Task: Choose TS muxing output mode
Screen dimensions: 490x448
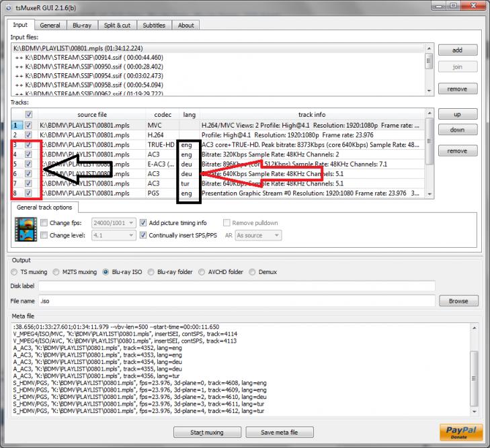Action: [14, 272]
